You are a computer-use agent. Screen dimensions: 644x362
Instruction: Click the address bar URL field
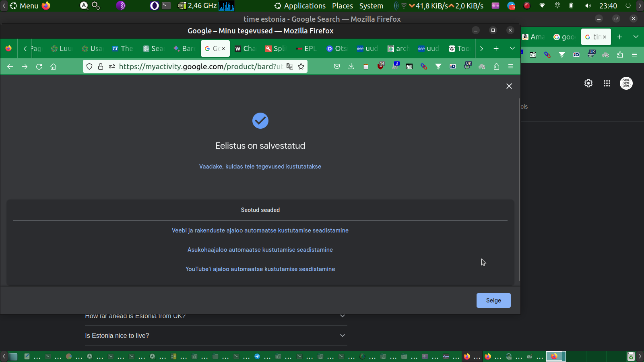(x=200, y=67)
